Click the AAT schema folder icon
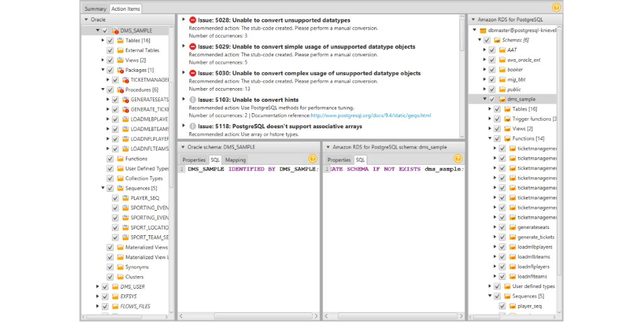Viewport: 644px width, 322px height. (x=502, y=50)
